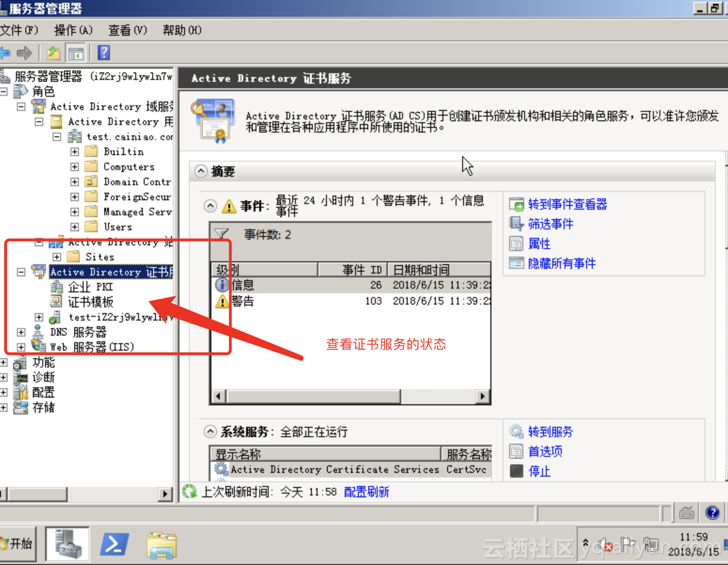Collapse the Active Directory 证书服务 tree node
This screenshot has width=728, height=565.
[x=21, y=272]
